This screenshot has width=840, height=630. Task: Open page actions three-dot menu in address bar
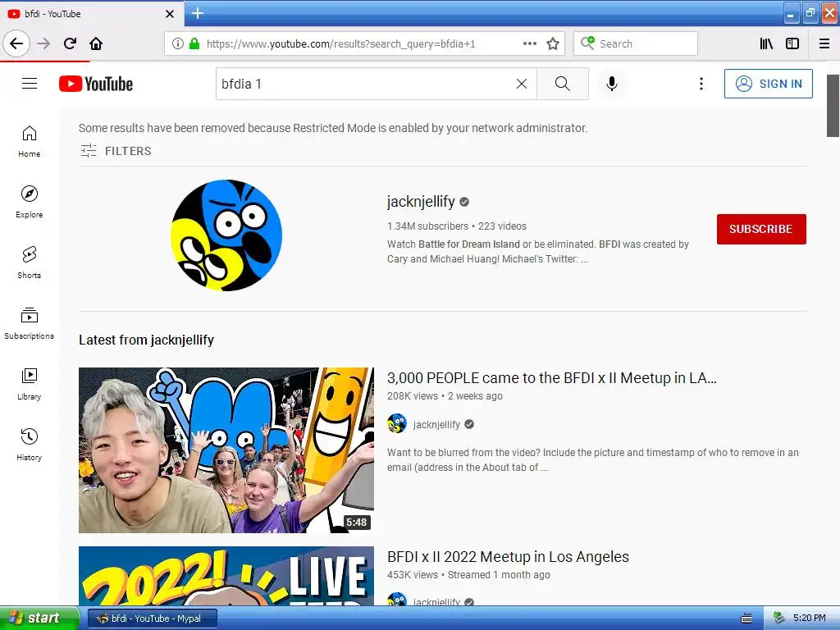[529, 43]
